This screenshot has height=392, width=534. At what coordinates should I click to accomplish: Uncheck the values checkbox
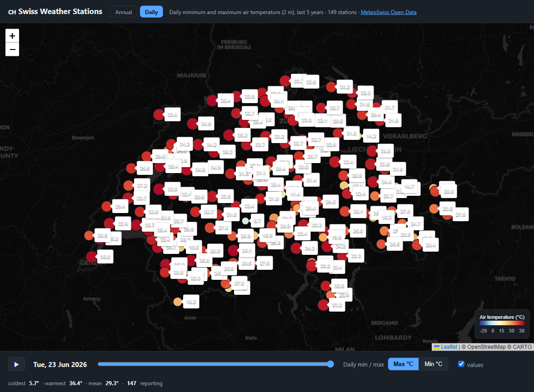461,364
